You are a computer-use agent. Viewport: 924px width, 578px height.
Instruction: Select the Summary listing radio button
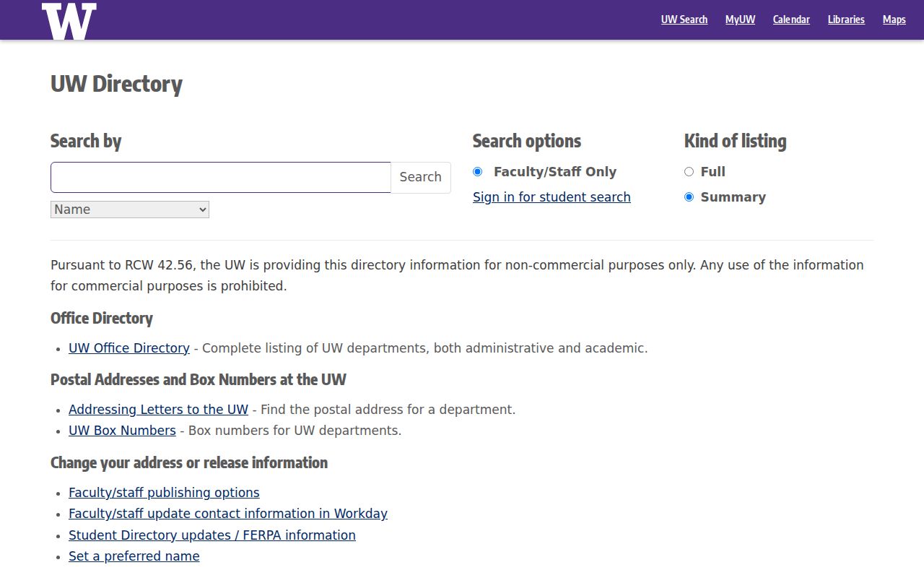[689, 197]
